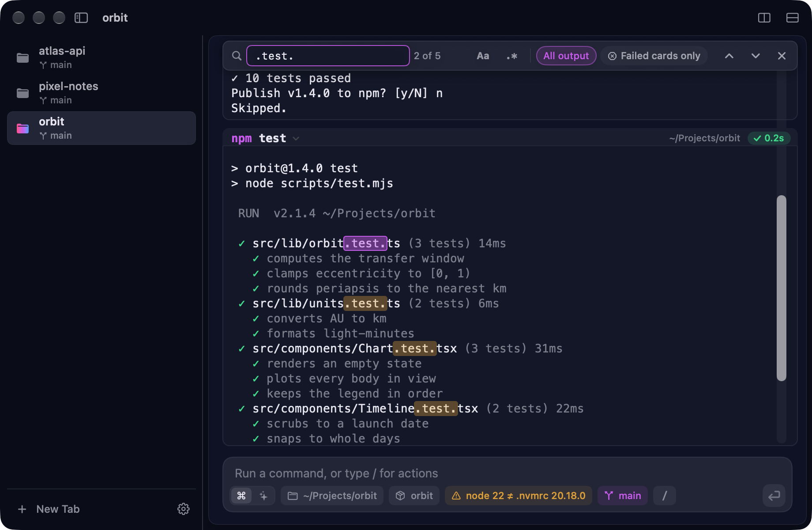Go to next search match
This screenshot has width=812, height=530.
click(756, 56)
